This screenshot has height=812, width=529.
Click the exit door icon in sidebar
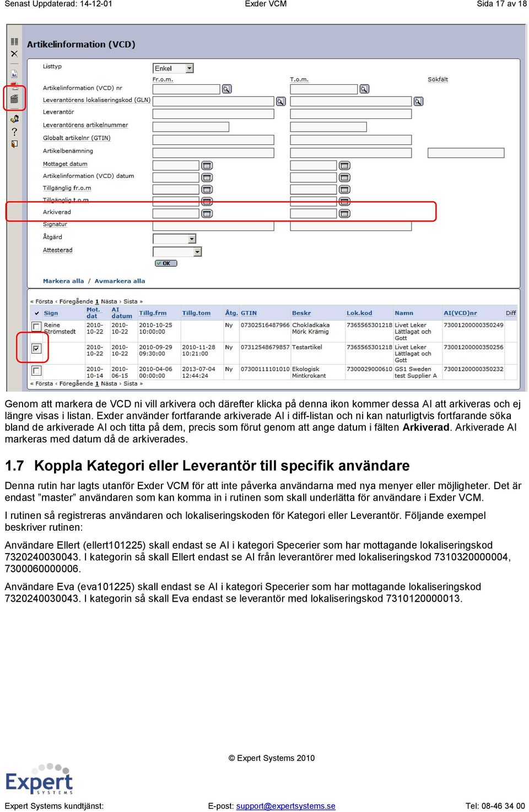click(14, 144)
